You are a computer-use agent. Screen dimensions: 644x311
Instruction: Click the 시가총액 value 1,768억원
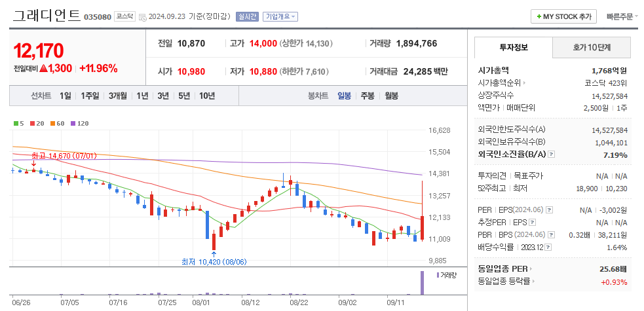tap(609, 71)
